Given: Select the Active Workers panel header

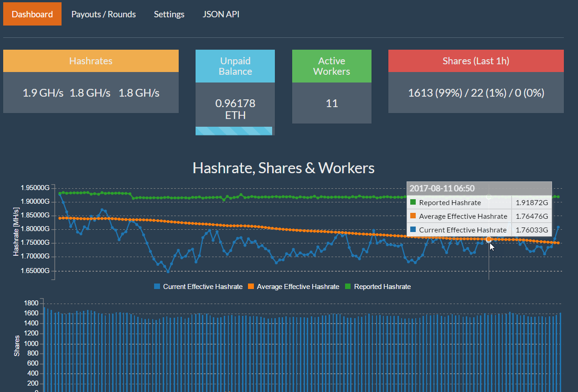Looking at the screenshot, I should (332, 66).
